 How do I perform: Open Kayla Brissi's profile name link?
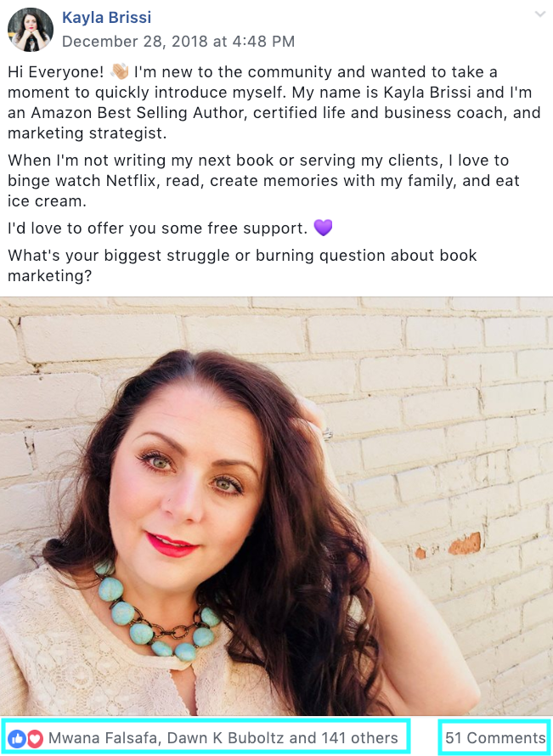click(x=106, y=18)
